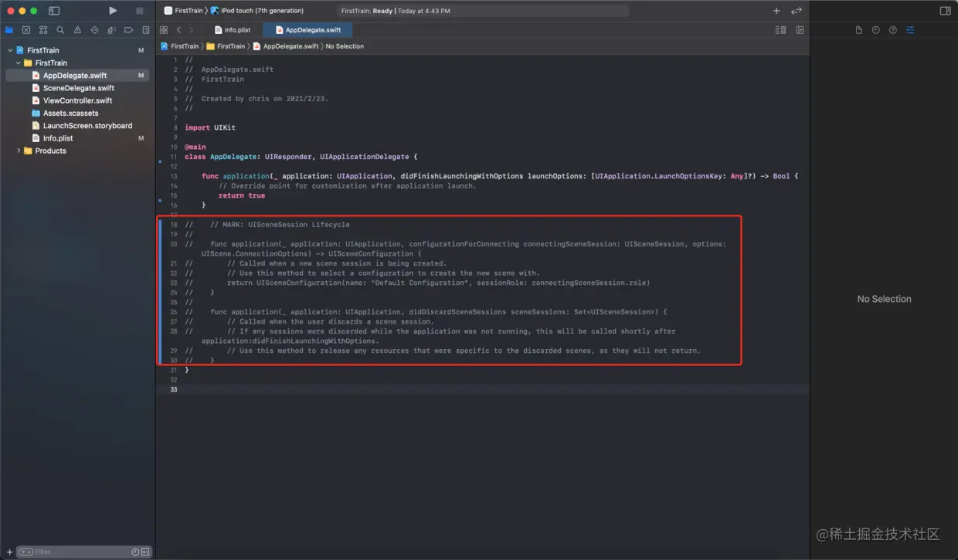
Task: Collapse the FirstTrain project root
Action: click(10, 50)
